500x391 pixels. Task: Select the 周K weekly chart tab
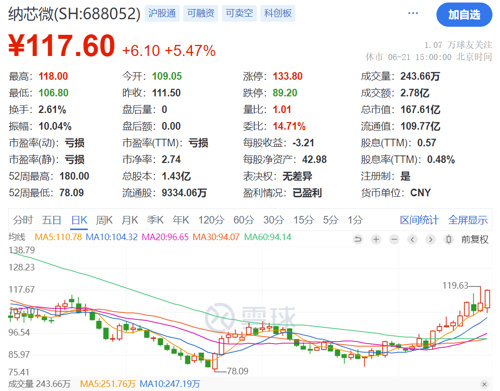pos(104,220)
